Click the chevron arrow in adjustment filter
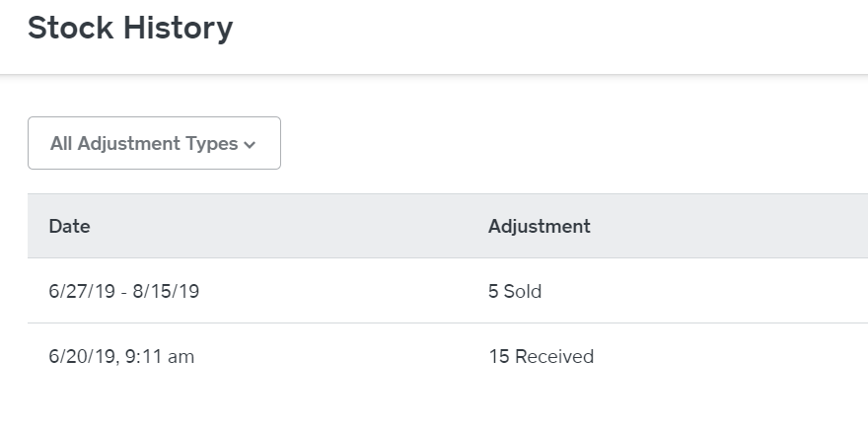 click(250, 145)
